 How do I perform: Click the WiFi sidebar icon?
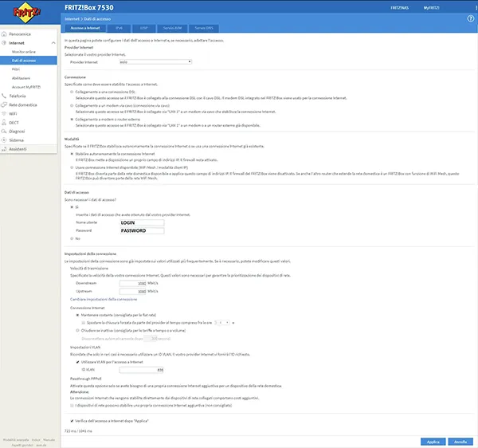pyautogui.click(x=5, y=114)
